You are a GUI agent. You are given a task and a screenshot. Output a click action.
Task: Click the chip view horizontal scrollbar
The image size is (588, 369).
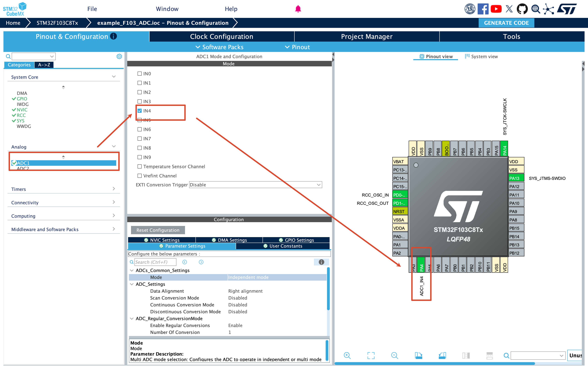coord(435,364)
